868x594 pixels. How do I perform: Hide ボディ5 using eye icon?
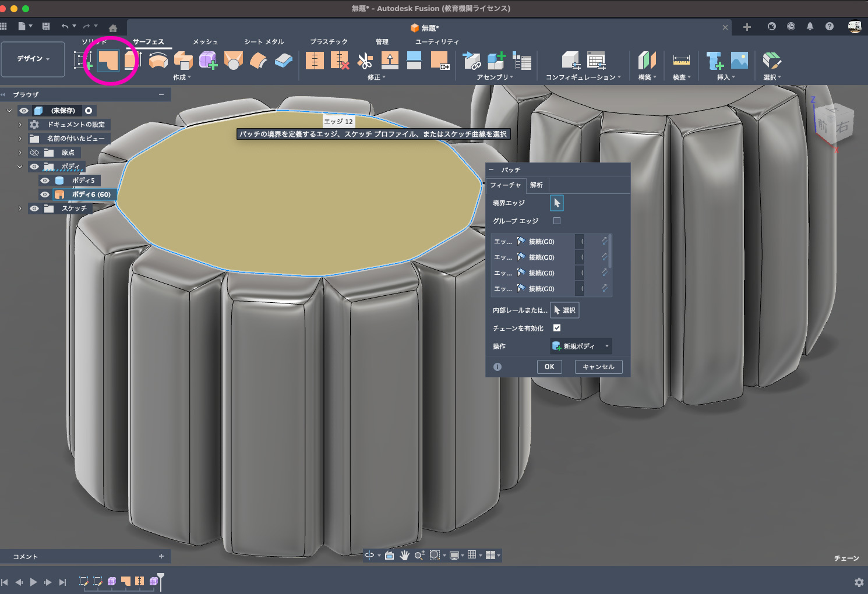click(45, 181)
